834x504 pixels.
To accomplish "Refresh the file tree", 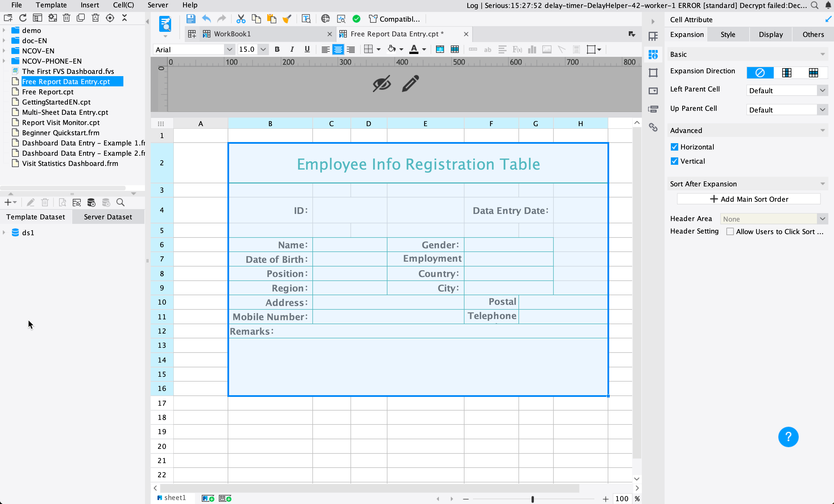I will (23, 18).
